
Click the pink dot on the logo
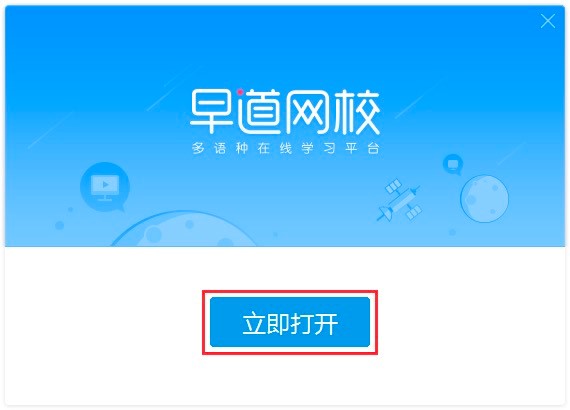240,92
